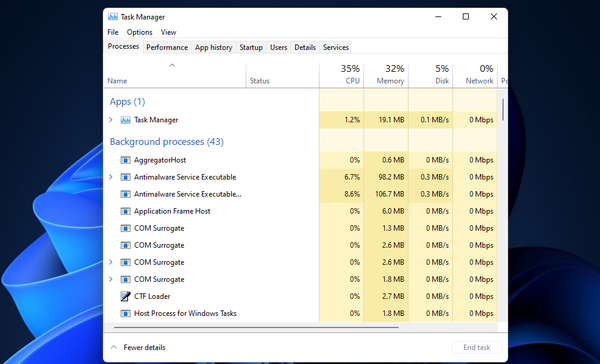The width and height of the screenshot is (600, 364).
Task: Select the Apps (1) group header
Action: pyautogui.click(x=127, y=102)
